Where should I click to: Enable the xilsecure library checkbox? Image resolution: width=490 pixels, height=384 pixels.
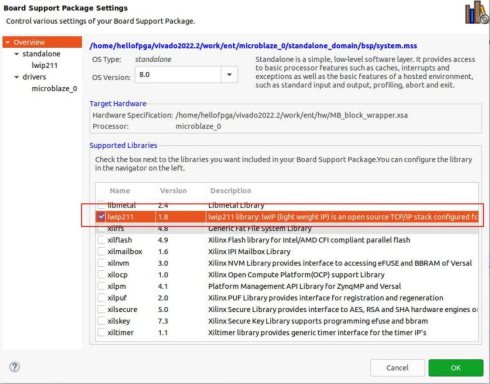coord(101,309)
